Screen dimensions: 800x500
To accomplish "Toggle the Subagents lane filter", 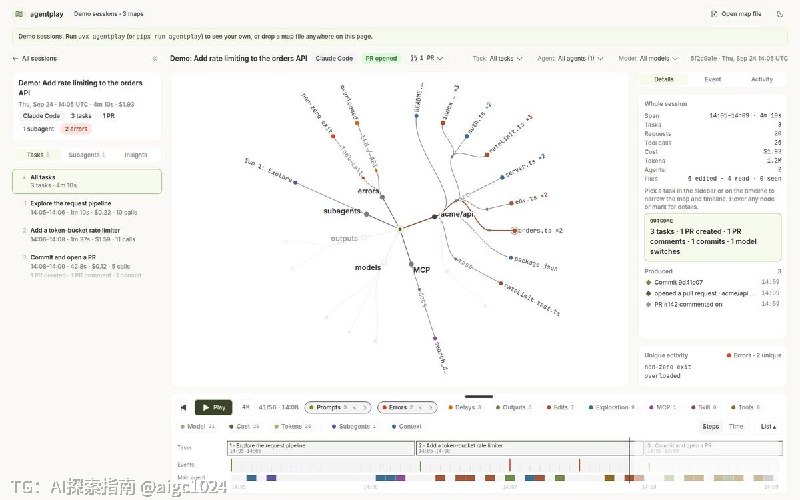I will 354,427.
